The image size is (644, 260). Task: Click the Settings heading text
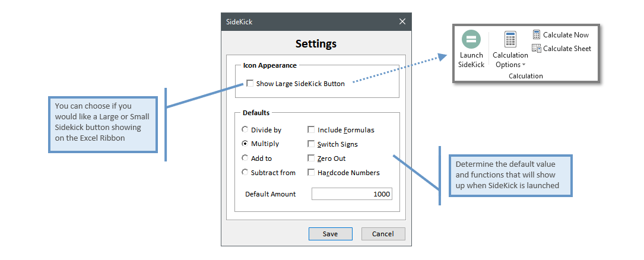(316, 43)
